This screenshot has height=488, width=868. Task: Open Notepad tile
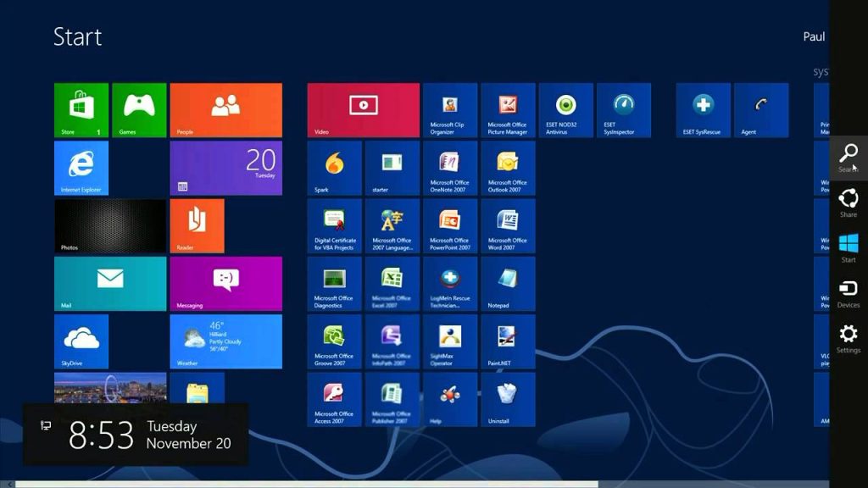508,284
